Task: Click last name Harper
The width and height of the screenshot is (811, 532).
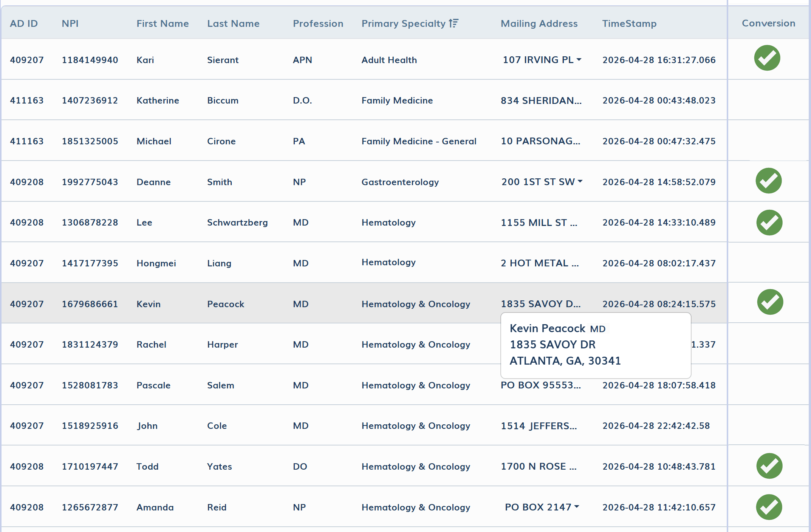Action: pos(223,344)
